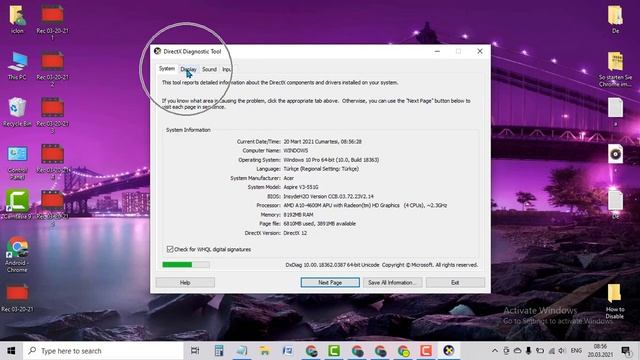
Task: Click the Language value Türkçe
Action: point(321,169)
